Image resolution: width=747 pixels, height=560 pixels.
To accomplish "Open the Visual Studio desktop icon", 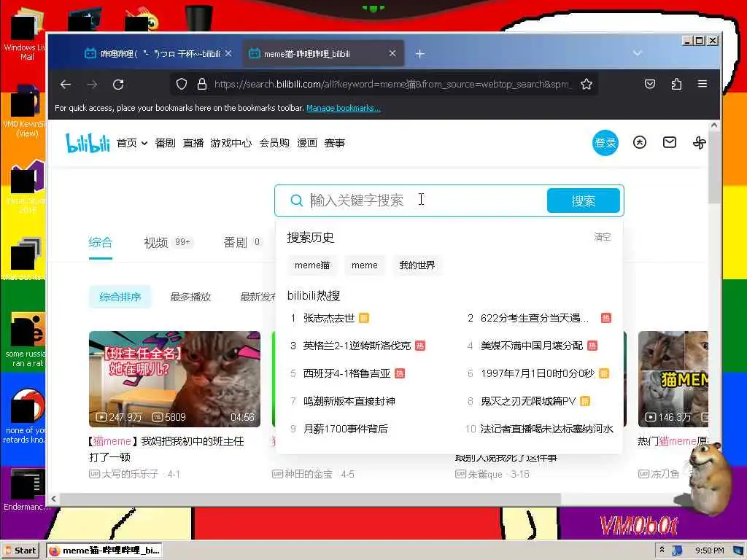I will point(26,188).
